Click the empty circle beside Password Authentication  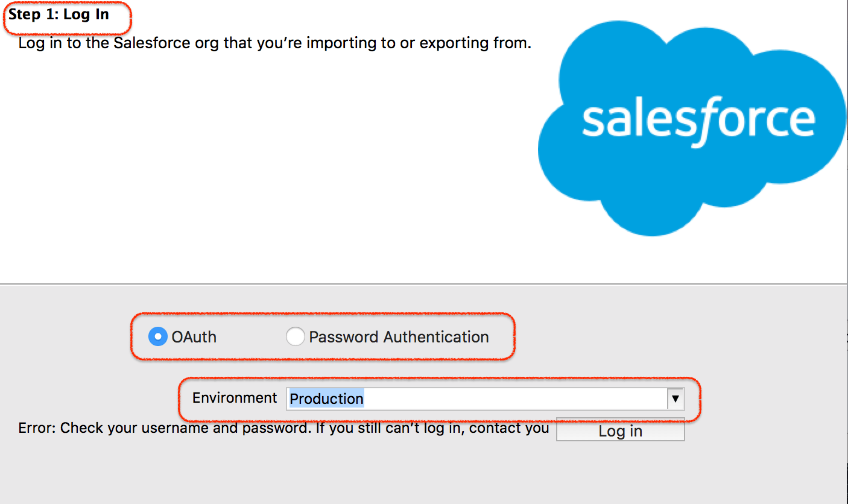[295, 336]
